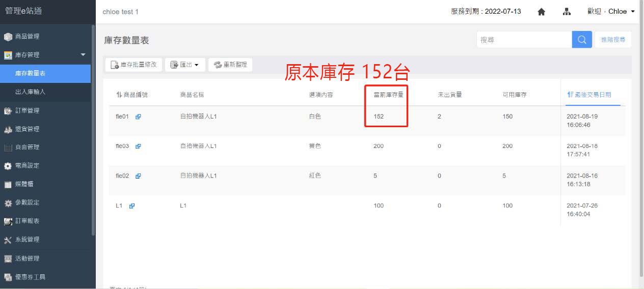
Task: Open external link icon beside L1
Action: (132, 206)
